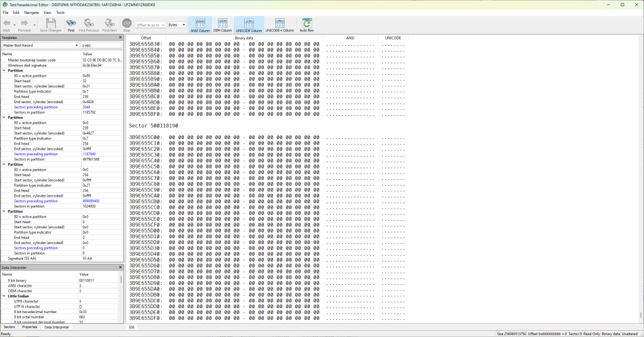Switch to the Sectors tab

(x=9, y=327)
